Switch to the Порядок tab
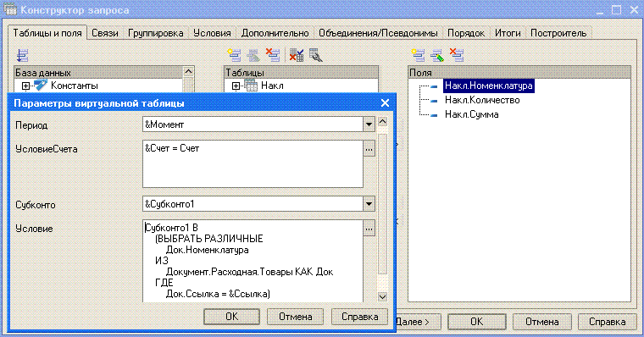The image size is (644, 337). [466, 33]
